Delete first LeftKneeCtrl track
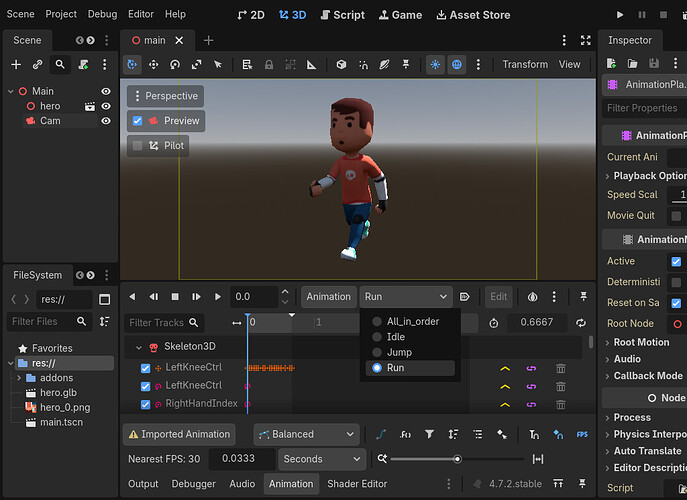Viewport: 687px width, 500px height. (560, 368)
